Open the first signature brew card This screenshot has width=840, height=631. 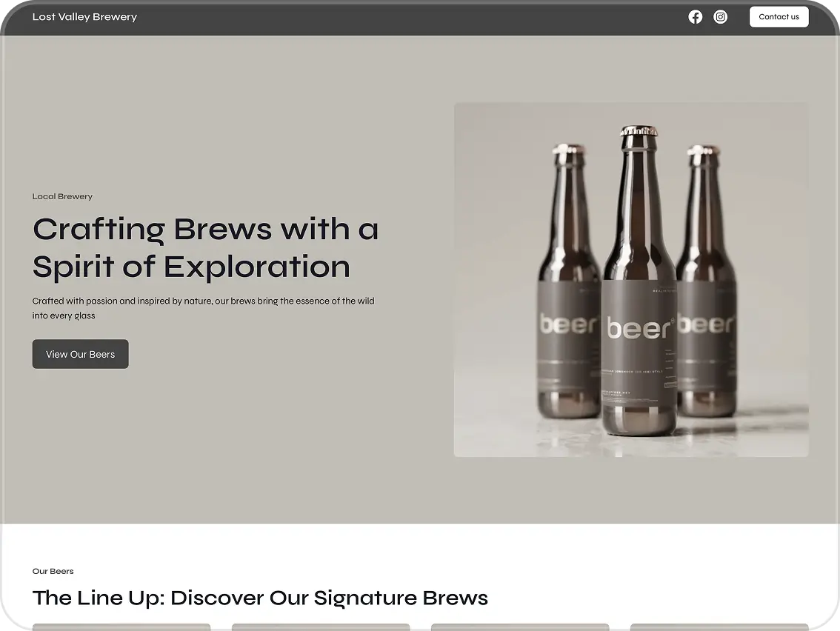[121, 627]
